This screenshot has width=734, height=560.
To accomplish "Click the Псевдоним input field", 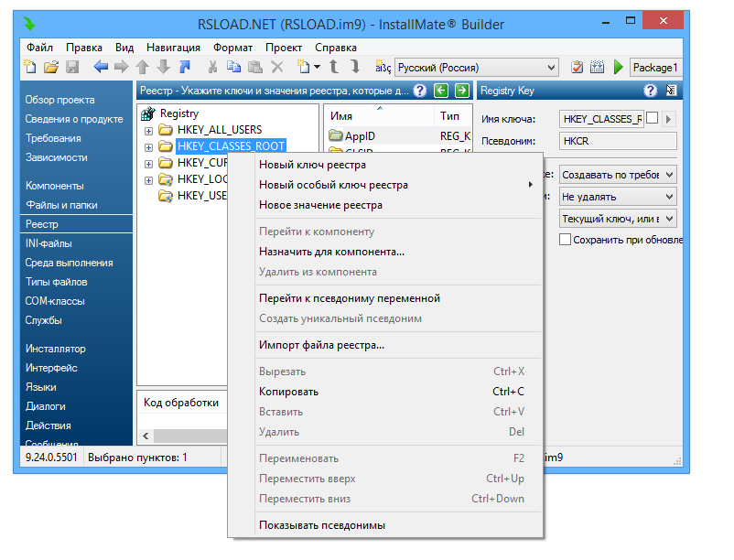I will click(x=617, y=140).
